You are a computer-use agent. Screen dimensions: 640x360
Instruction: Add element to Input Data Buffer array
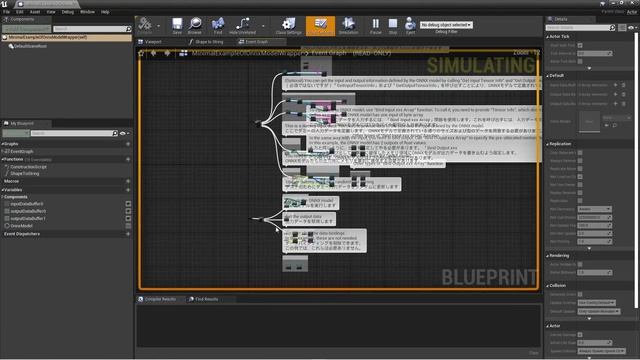tap(616, 85)
